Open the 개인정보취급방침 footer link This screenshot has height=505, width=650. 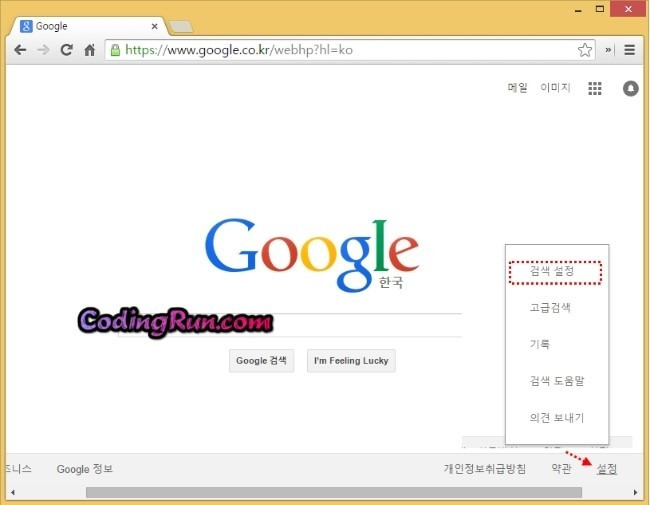485,469
